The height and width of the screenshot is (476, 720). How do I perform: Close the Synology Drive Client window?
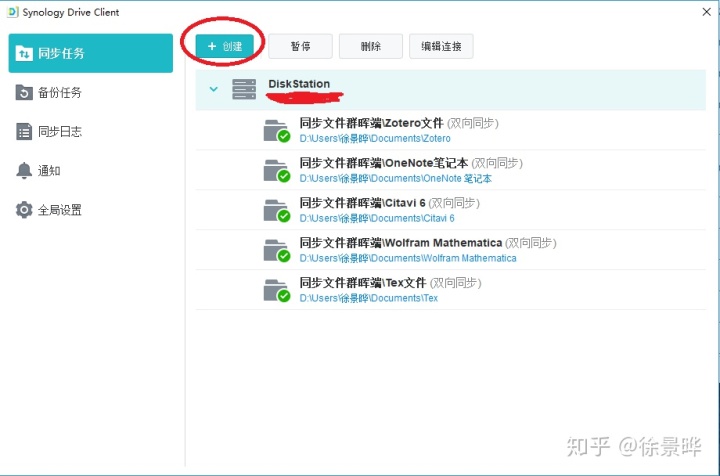click(707, 12)
